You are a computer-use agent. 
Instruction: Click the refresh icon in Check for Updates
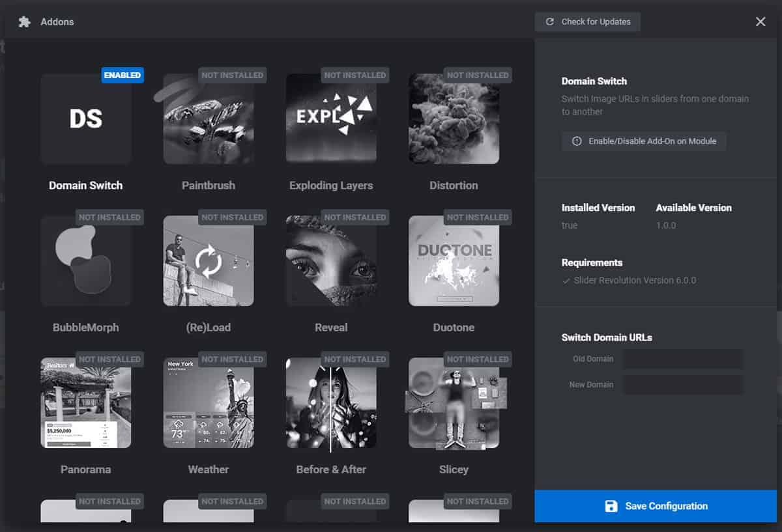click(x=550, y=21)
